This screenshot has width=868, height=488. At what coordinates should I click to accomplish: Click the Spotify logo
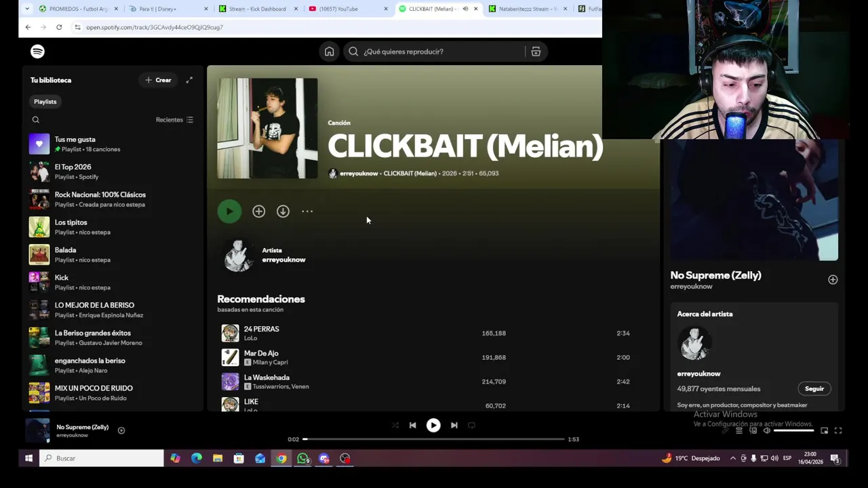[x=37, y=52]
